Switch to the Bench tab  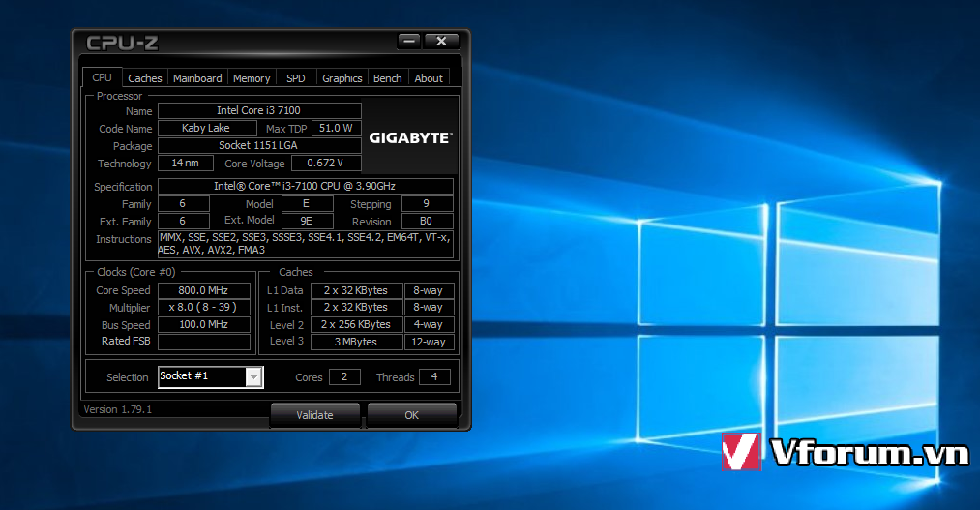tap(388, 78)
